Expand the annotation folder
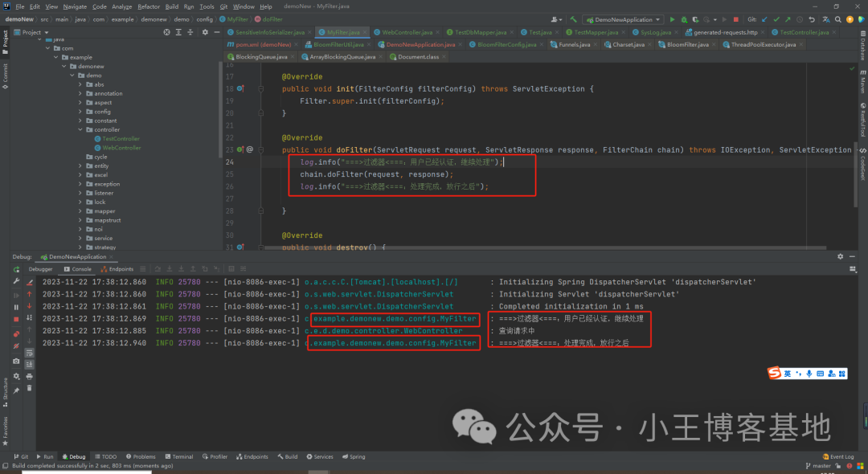 (80, 93)
